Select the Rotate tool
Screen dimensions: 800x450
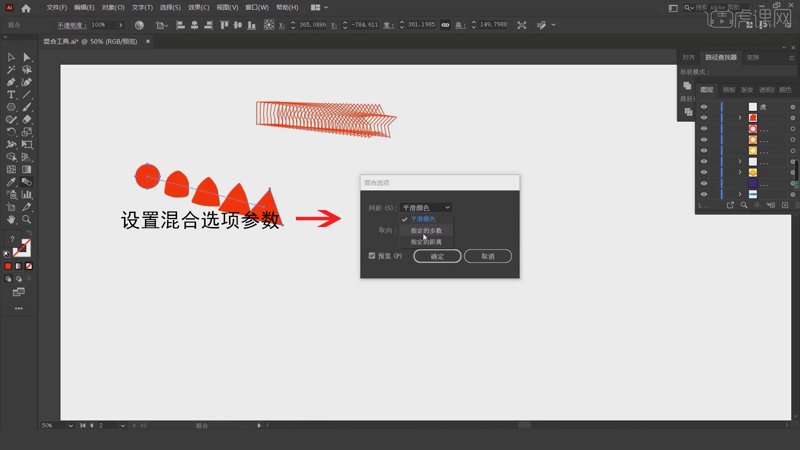point(11,132)
